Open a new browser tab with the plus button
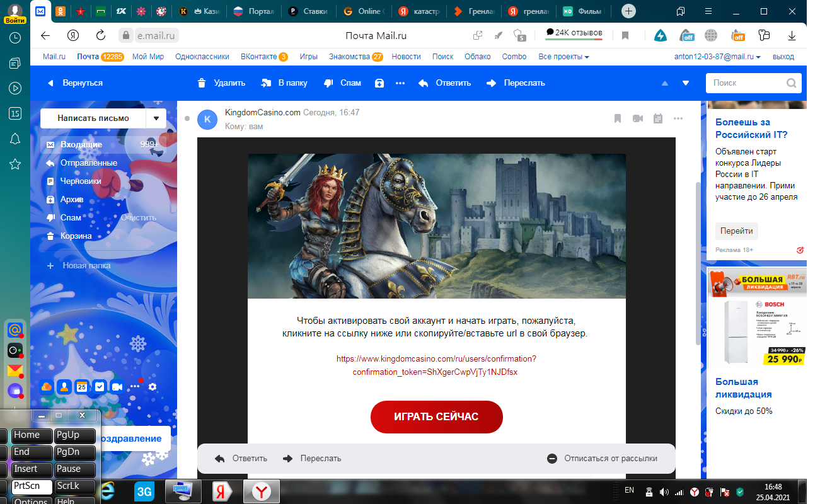 [x=628, y=11]
